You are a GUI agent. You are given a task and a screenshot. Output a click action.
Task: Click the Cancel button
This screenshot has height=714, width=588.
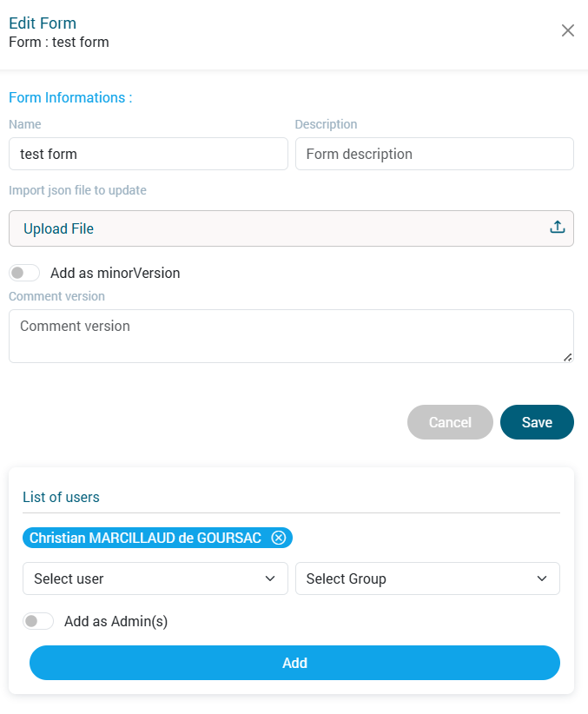[x=450, y=422]
